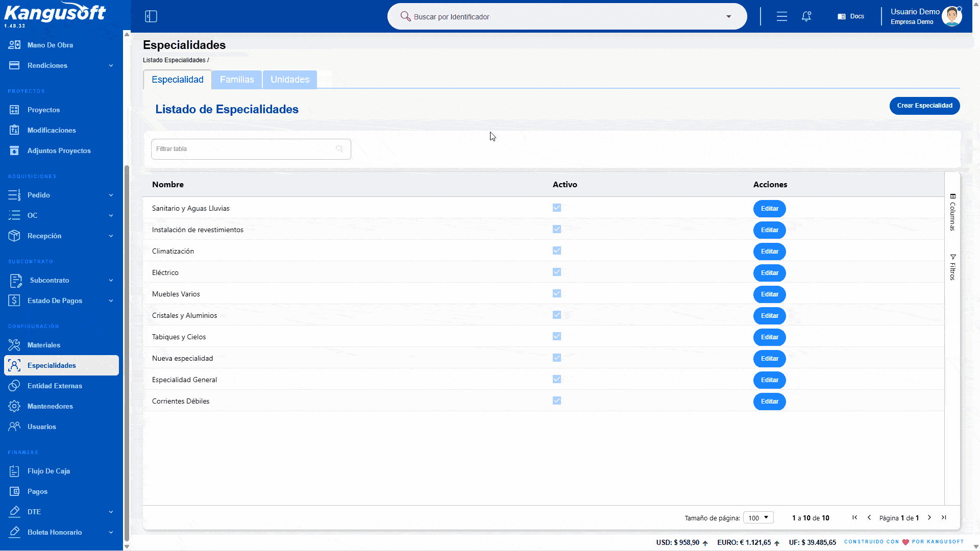The image size is (980, 551).
Task: Expand the Pedido submenu chevron
Action: [111, 195]
